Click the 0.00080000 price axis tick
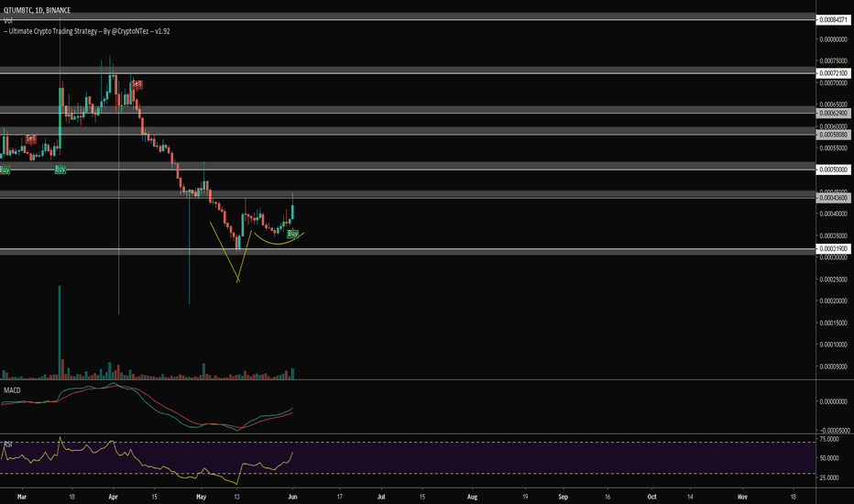The width and height of the screenshot is (854, 504). click(x=833, y=39)
